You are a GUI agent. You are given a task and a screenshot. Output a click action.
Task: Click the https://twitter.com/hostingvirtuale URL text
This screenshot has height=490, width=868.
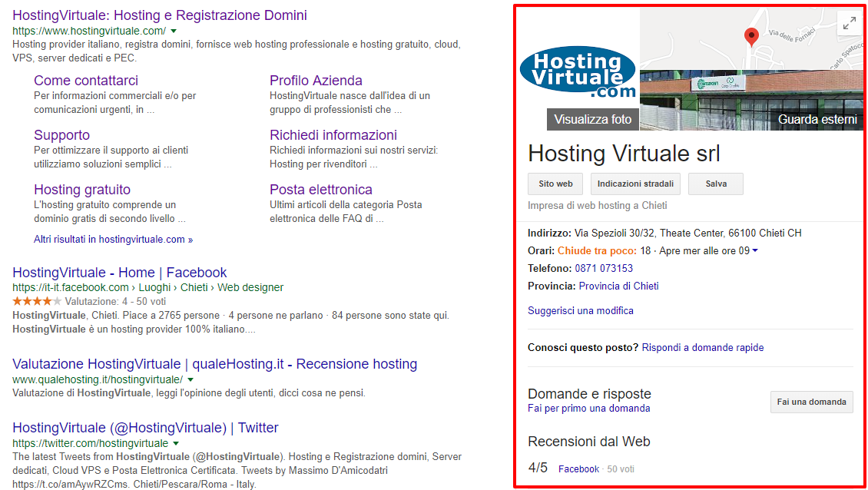coord(90,443)
